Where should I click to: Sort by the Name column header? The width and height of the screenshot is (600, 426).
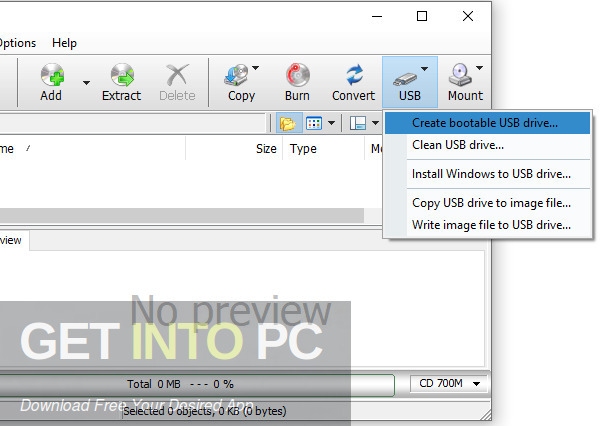(x=92, y=149)
